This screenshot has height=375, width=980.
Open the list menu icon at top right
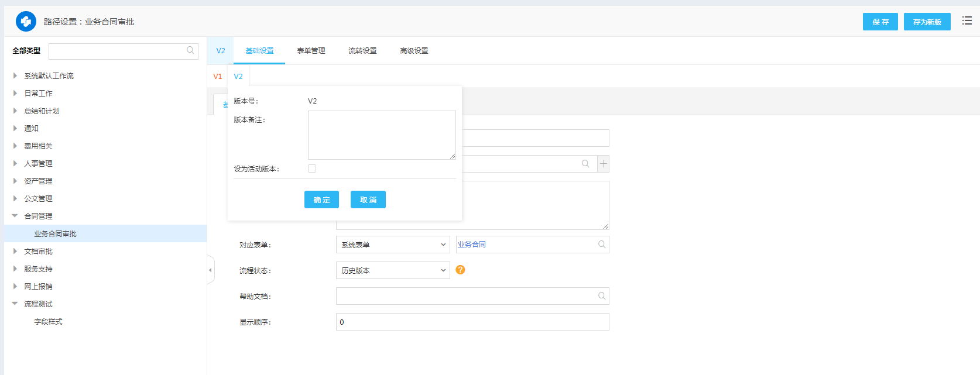point(967,21)
